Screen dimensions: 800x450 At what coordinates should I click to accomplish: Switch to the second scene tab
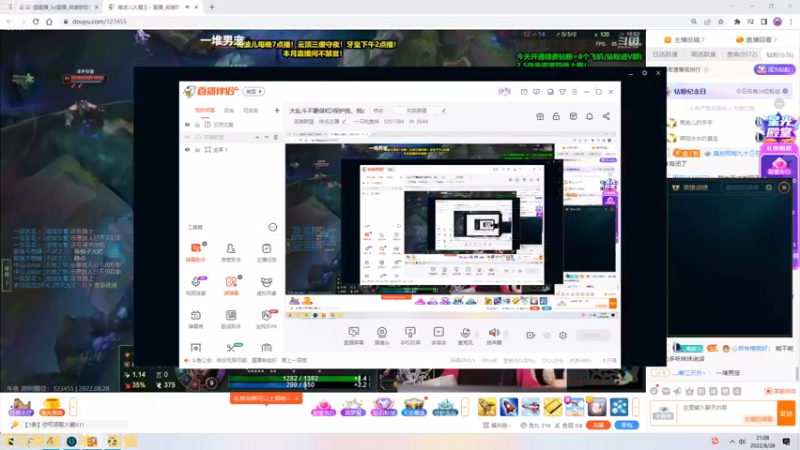tap(229, 110)
